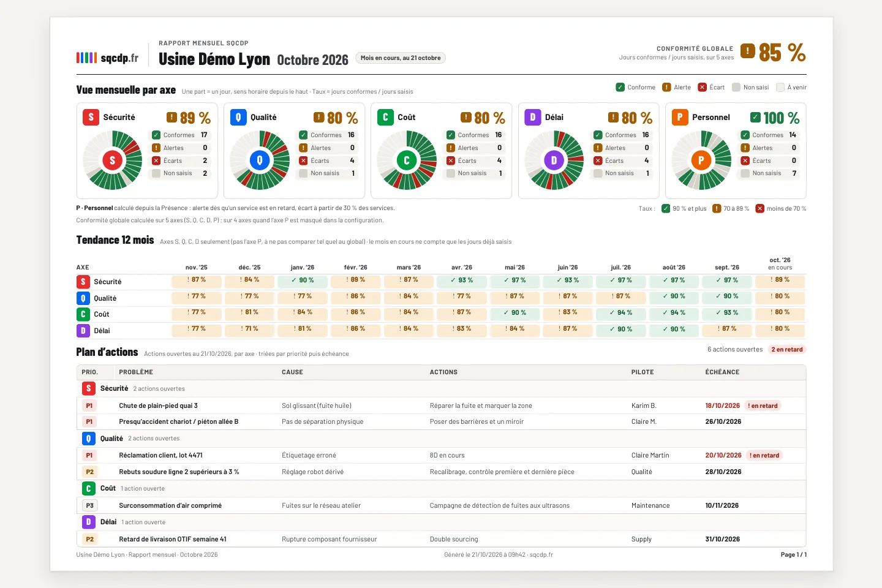Click the alert icon beside 85 % global
The image size is (882, 588).
click(x=747, y=51)
